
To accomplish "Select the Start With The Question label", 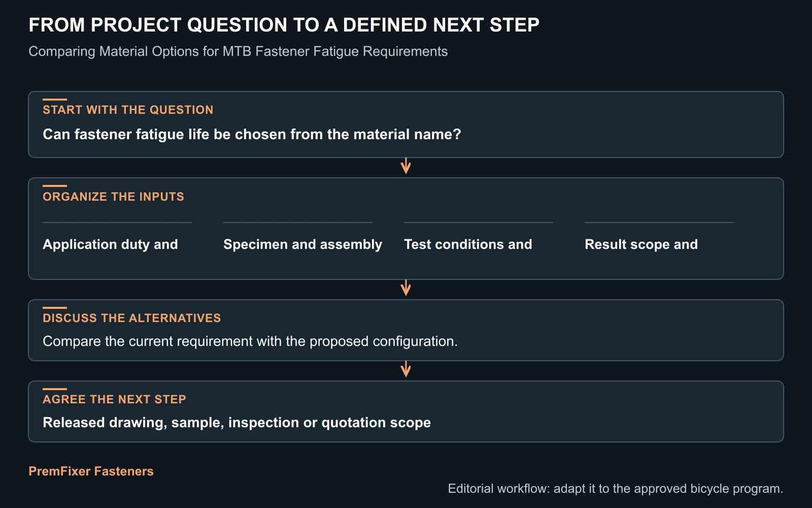I will click(x=128, y=110).
